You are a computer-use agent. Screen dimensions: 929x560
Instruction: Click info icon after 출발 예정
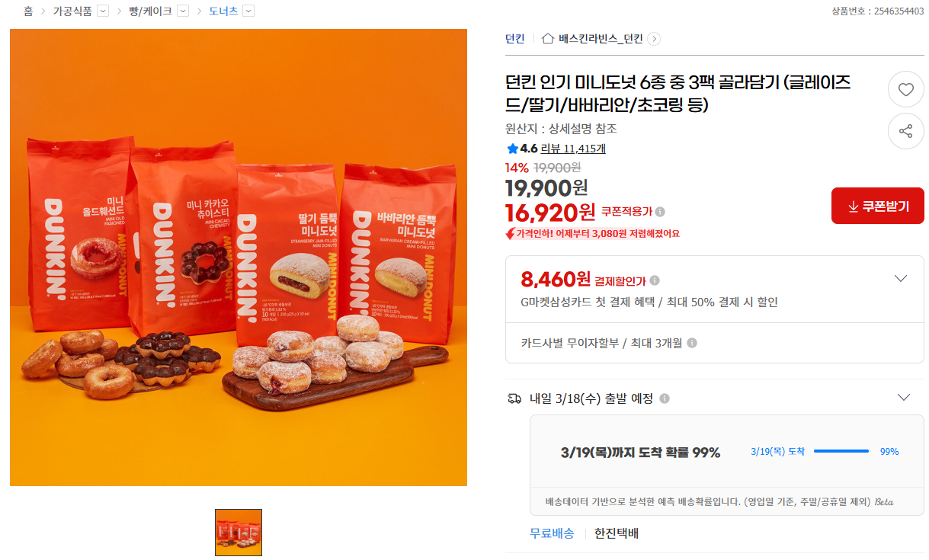(x=665, y=398)
